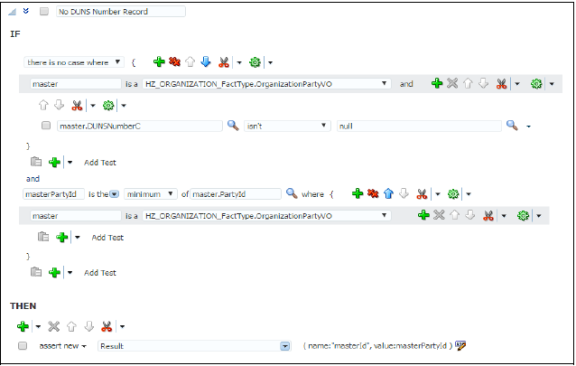
Task: Click green plus next to first Add Test
Action: (x=54, y=162)
